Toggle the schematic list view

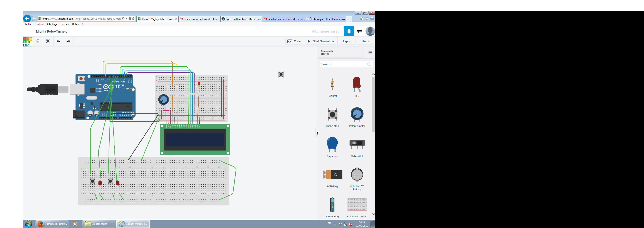359,31
